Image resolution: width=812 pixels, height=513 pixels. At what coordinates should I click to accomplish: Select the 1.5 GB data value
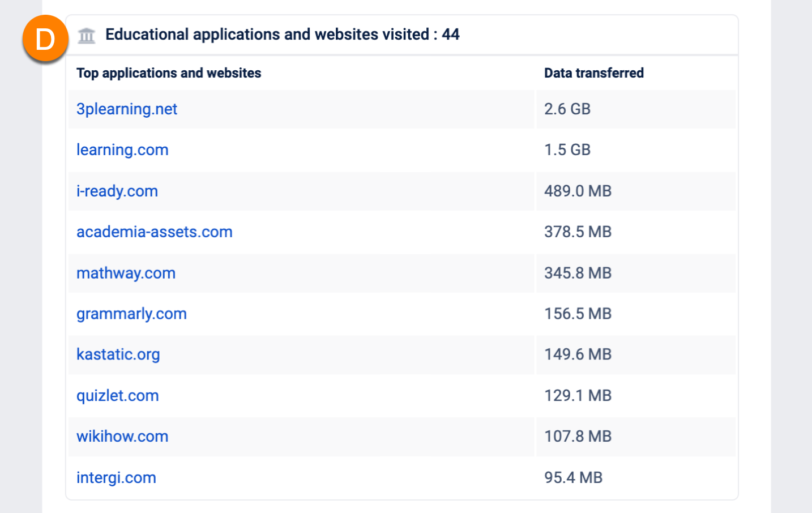(x=567, y=150)
